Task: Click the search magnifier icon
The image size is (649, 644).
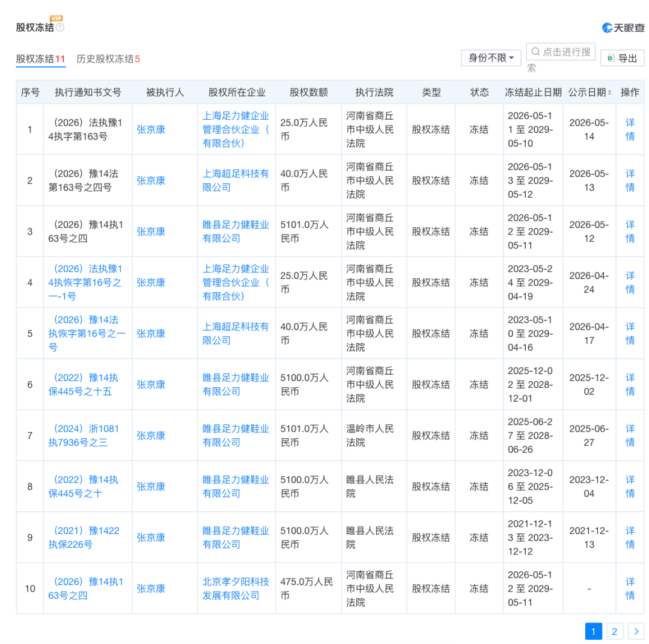Action: tap(535, 52)
